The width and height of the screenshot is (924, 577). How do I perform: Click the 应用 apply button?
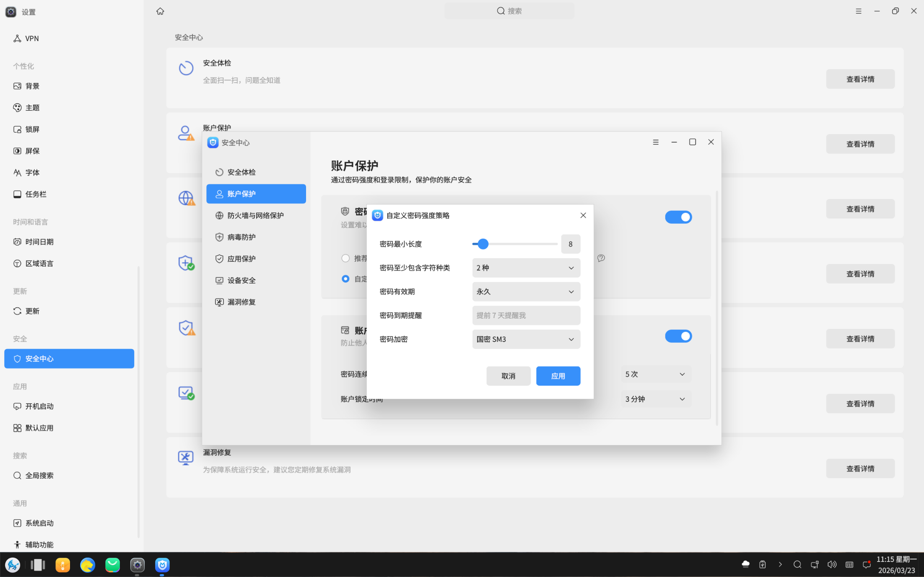coord(558,376)
